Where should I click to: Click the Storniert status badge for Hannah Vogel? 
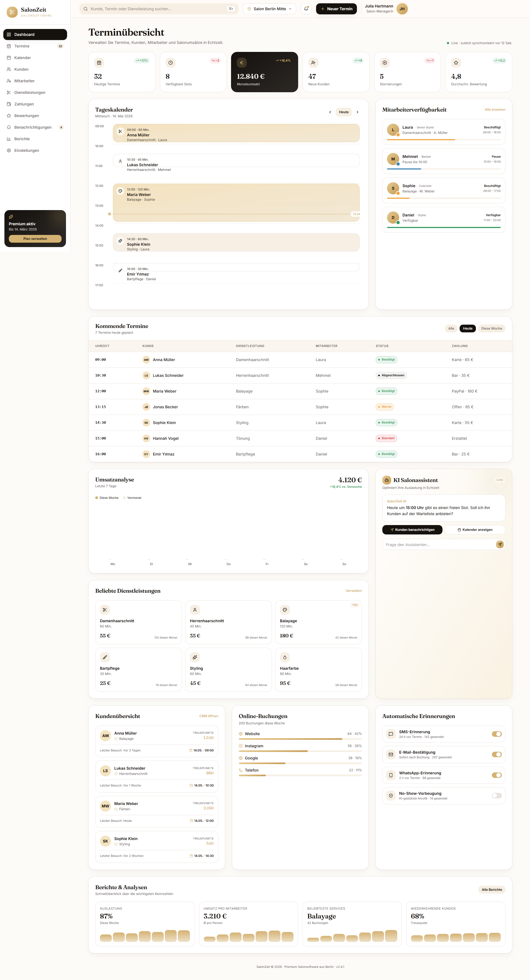(x=386, y=438)
